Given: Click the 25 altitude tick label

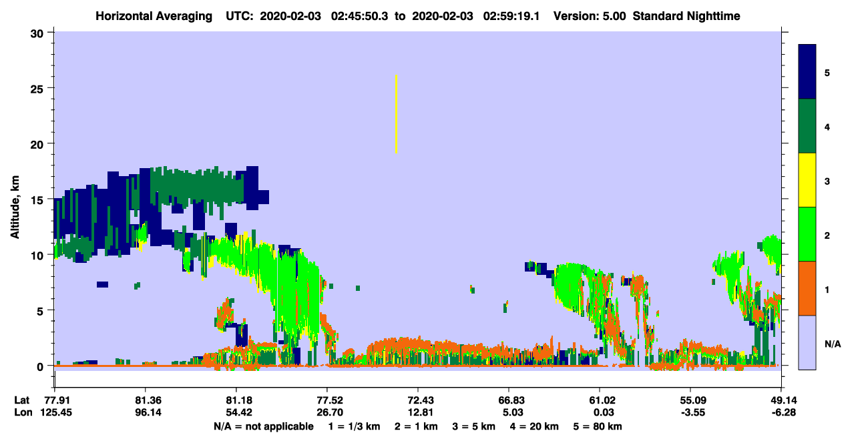Looking at the screenshot, I should click(x=39, y=88).
